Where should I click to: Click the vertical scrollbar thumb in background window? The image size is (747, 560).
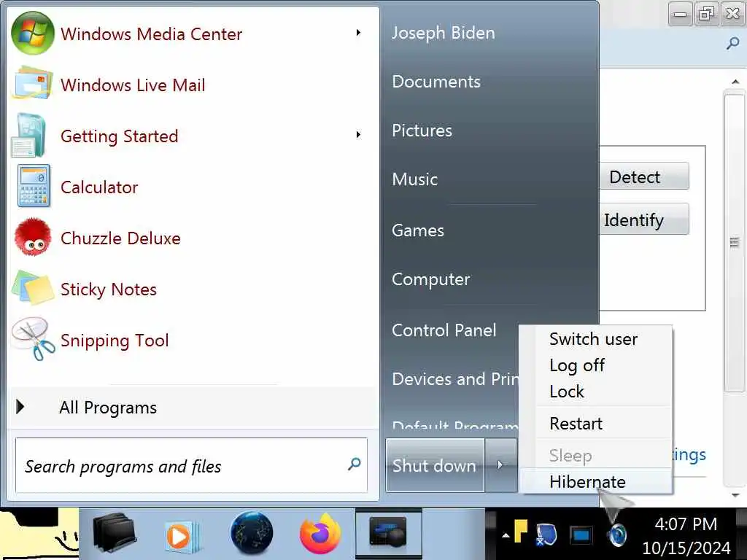click(x=734, y=243)
